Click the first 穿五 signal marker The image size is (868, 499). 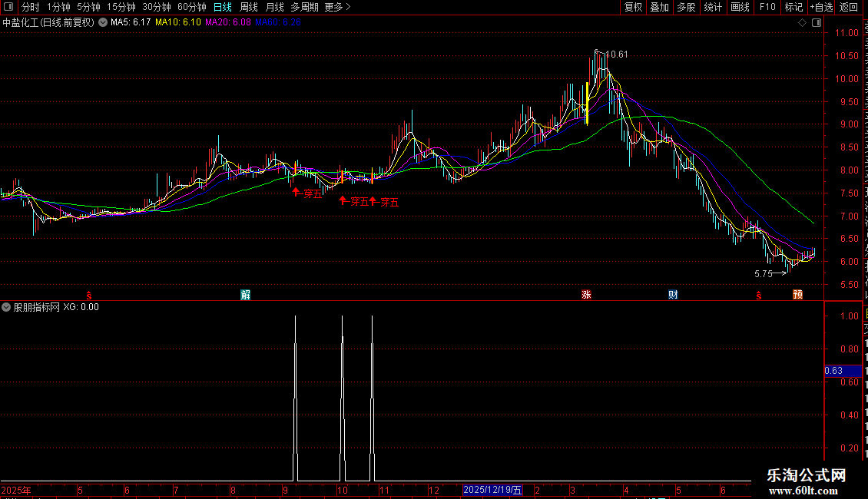pyautogui.click(x=308, y=193)
